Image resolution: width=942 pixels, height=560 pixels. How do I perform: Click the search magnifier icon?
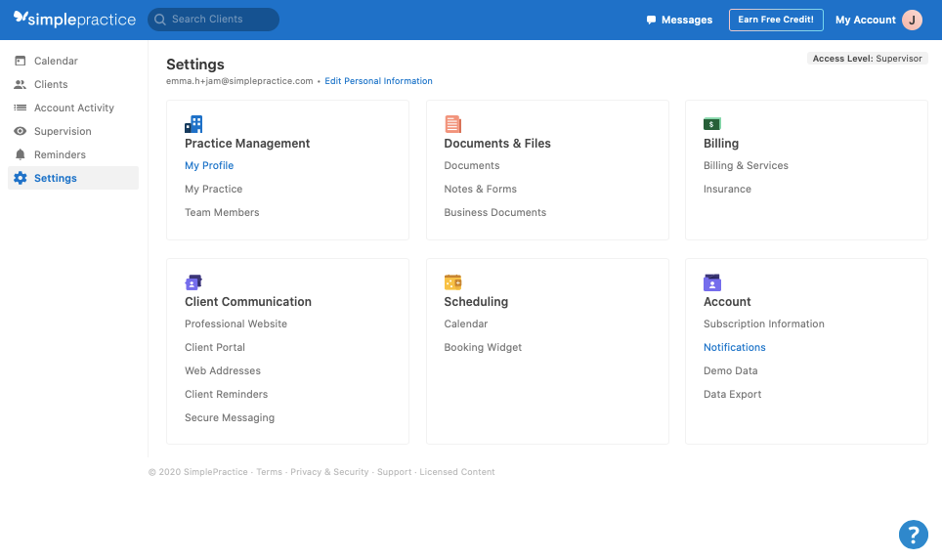(160, 20)
